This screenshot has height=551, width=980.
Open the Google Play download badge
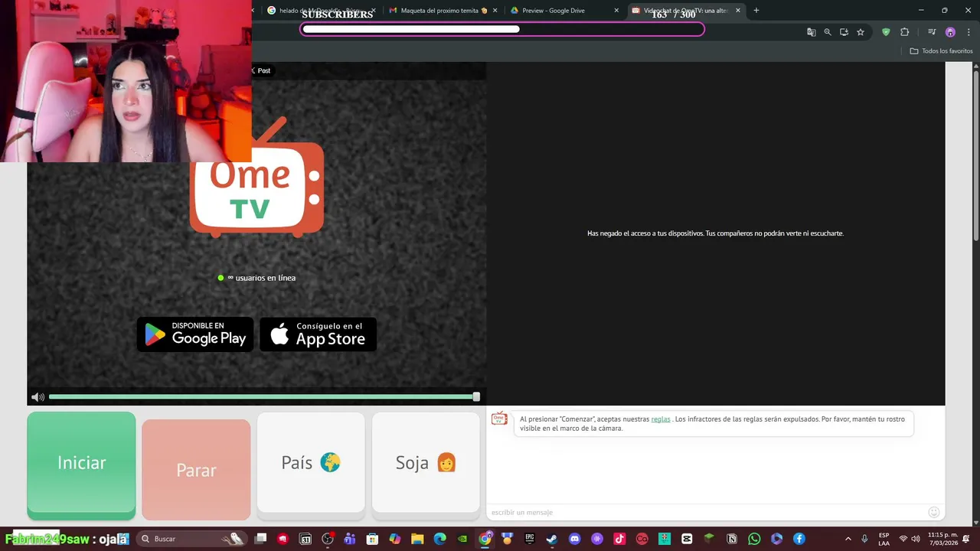(x=195, y=334)
